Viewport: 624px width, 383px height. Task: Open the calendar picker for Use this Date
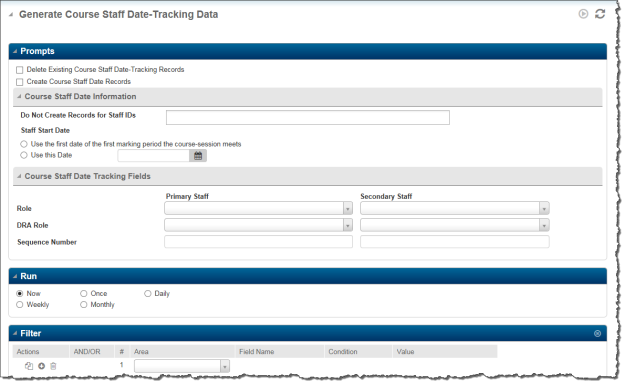(x=198, y=156)
